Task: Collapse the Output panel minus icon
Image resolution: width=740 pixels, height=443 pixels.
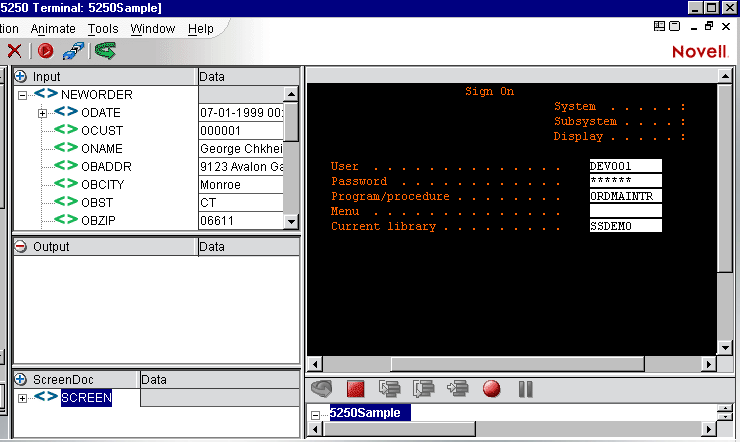Action: 20,246
